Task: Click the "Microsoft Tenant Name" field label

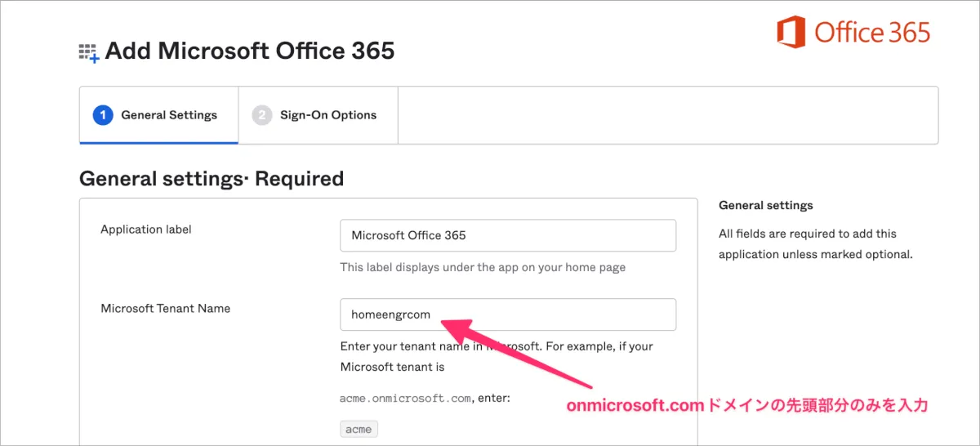Action: (x=166, y=309)
